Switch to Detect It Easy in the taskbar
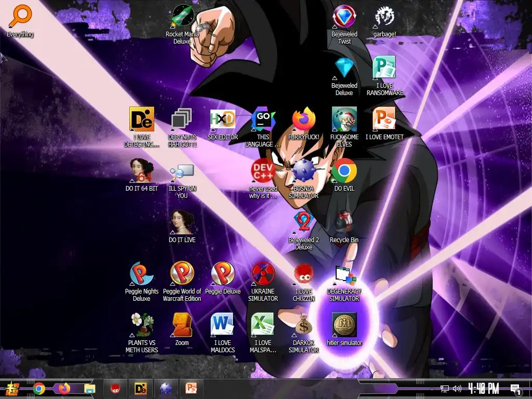532x399 pixels. pyautogui.click(x=140, y=389)
